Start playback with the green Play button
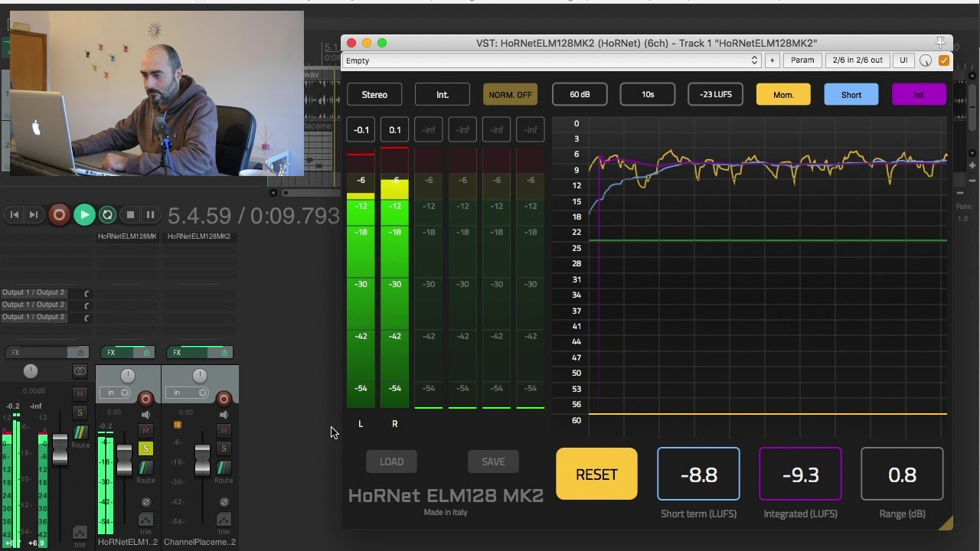The height and width of the screenshot is (551, 980). tap(84, 215)
